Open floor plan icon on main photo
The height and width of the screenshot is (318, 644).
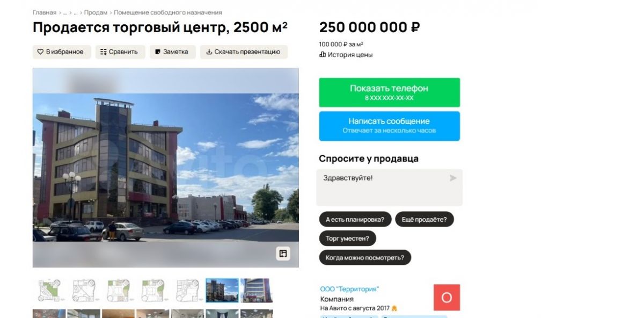point(283,254)
